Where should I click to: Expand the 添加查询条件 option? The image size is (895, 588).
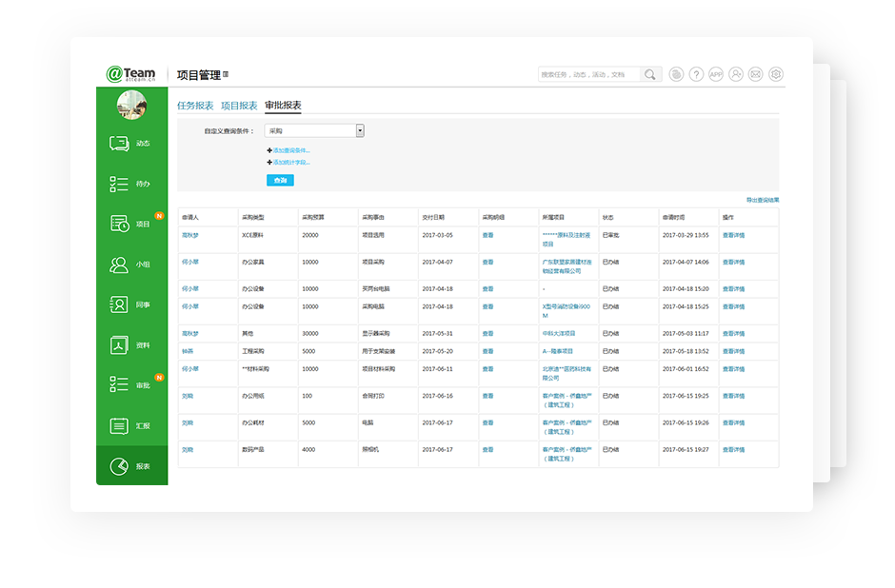point(289,150)
